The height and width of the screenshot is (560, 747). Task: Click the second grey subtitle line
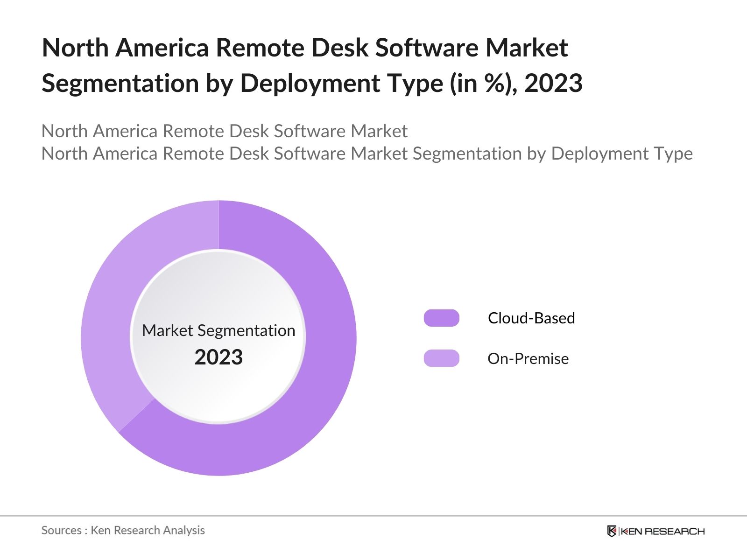coord(366,154)
